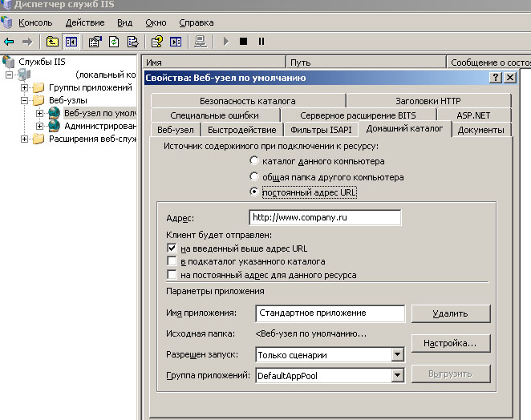Click the Расширения веб-служб folder icon
The width and height of the screenshot is (531, 420).
point(39,139)
